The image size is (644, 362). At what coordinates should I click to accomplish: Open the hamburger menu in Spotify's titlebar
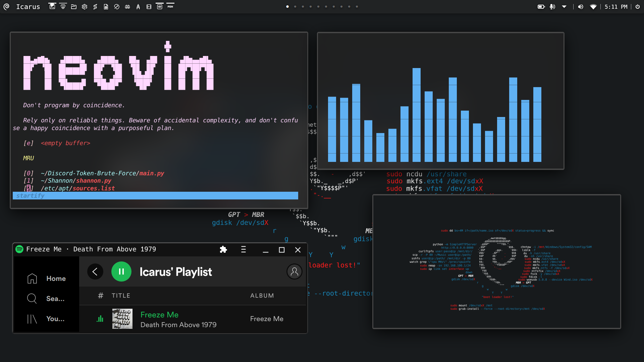click(x=244, y=249)
